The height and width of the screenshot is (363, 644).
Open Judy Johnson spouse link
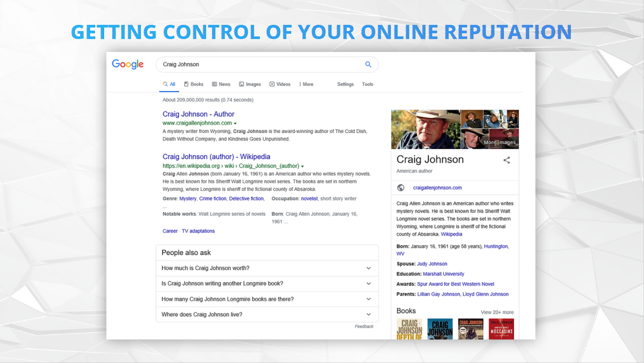coord(432,264)
